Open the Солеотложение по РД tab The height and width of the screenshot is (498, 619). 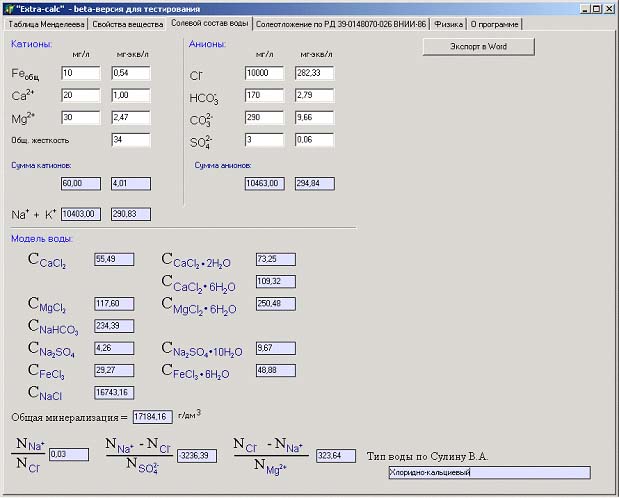coord(342,23)
